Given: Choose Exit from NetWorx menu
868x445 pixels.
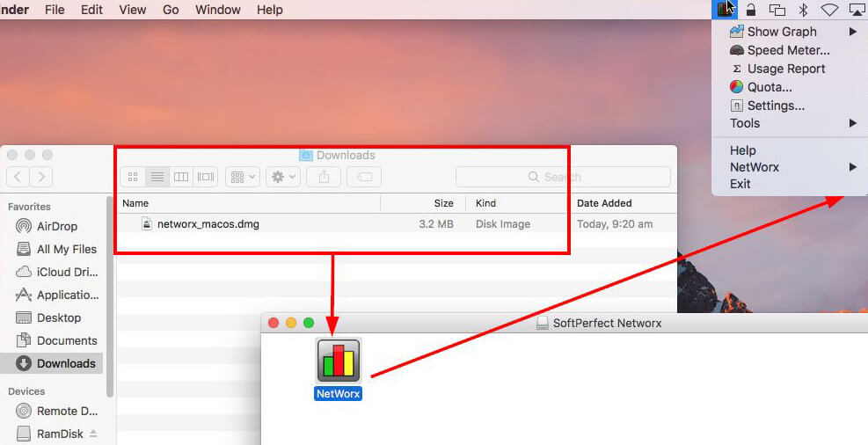Looking at the screenshot, I should 791,184.
